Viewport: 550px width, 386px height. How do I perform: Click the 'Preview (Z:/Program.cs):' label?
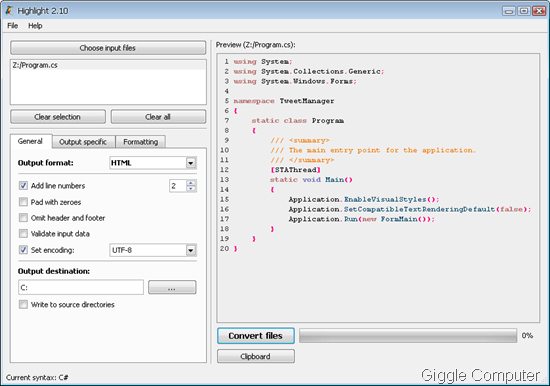pos(255,45)
